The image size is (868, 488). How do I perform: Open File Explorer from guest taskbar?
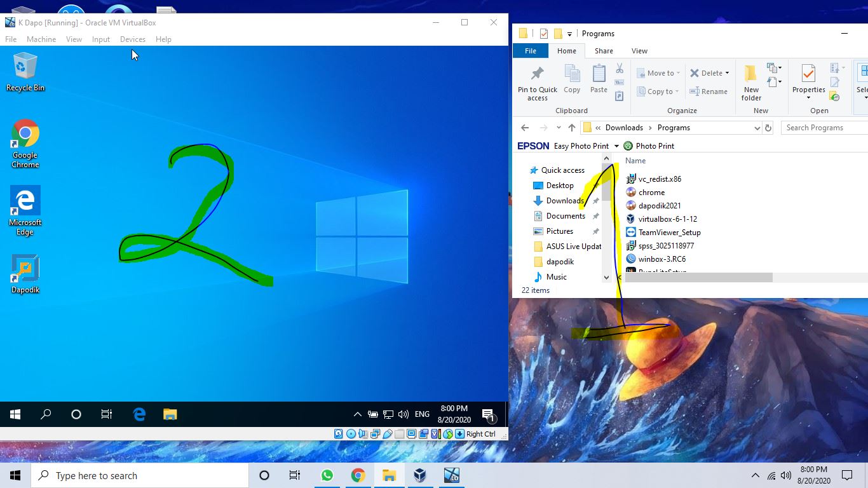170,414
